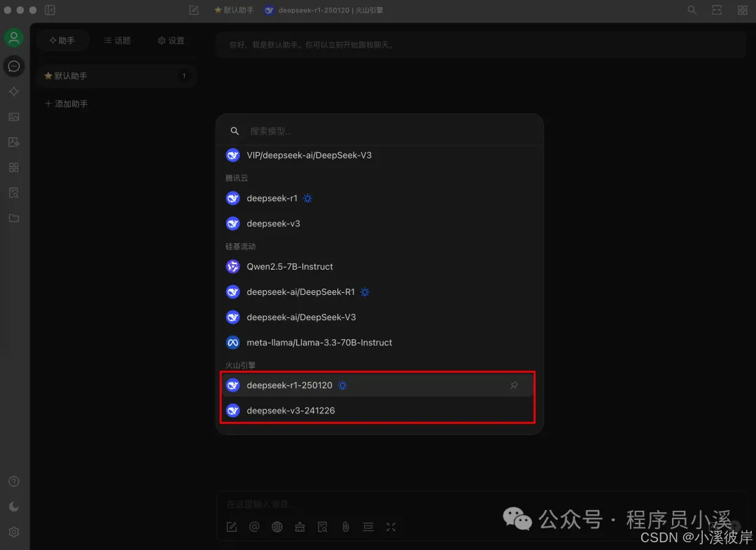Open the image painting sidebar icon

click(x=14, y=117)
